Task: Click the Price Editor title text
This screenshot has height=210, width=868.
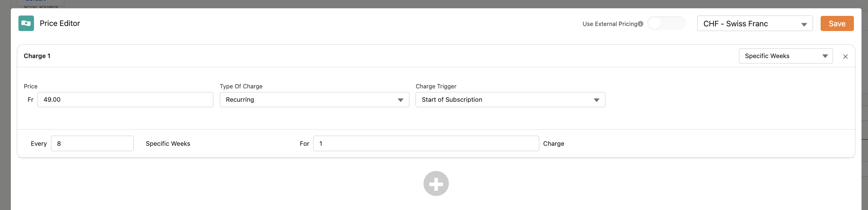Action: point(60,23)
